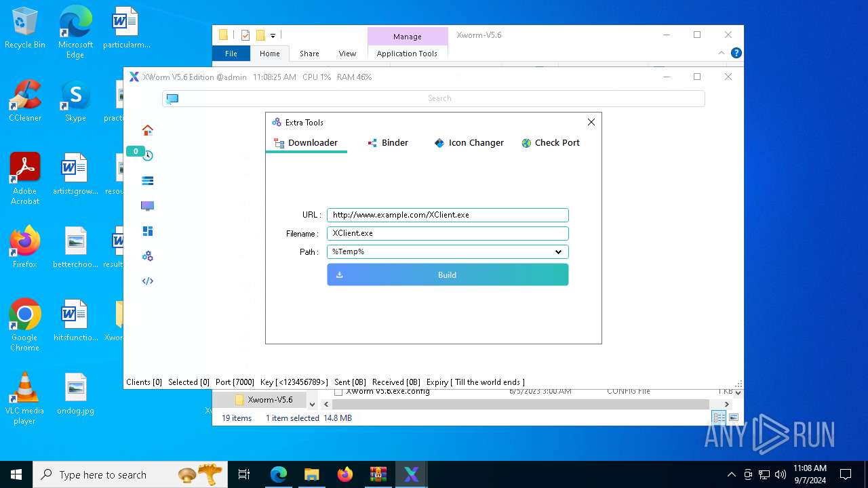868x488 pixels.
Task: Open the Home icon in XWorm sidebar
Action: (147, 130)
